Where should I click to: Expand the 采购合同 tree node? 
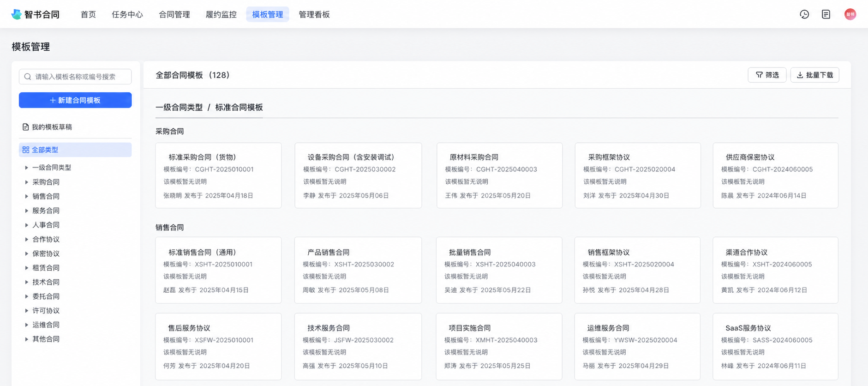point(26,182)
